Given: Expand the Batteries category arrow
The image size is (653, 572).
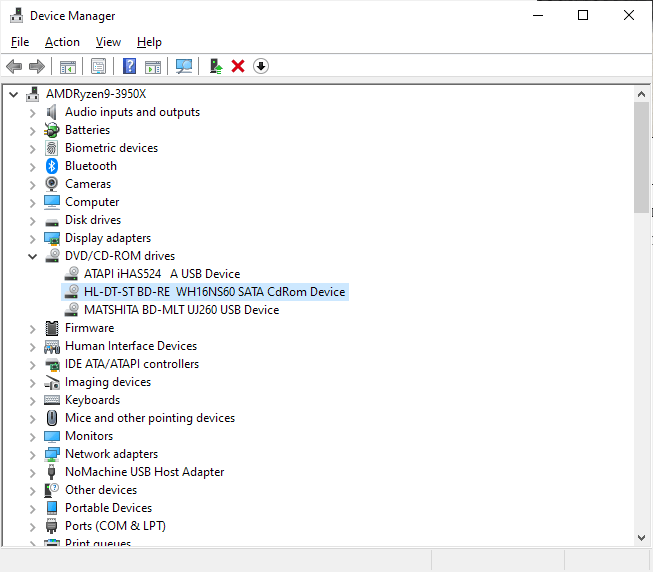Looking at the screenshot, I should click(x=32, y=131).
